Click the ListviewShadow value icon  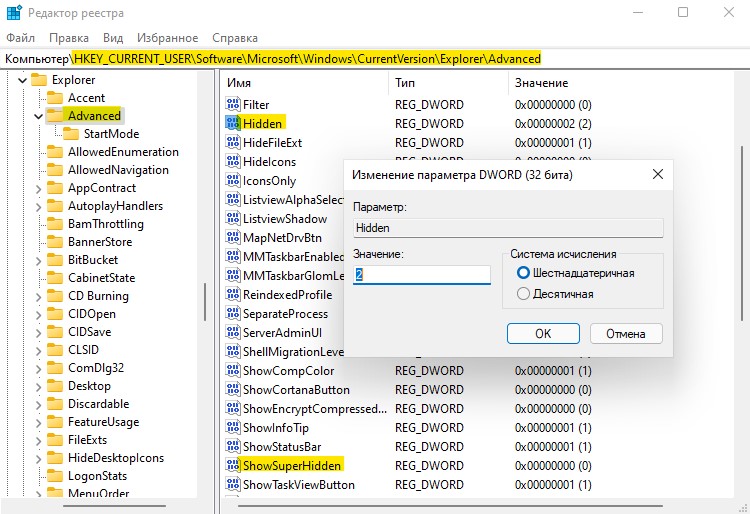coord(233,218)
